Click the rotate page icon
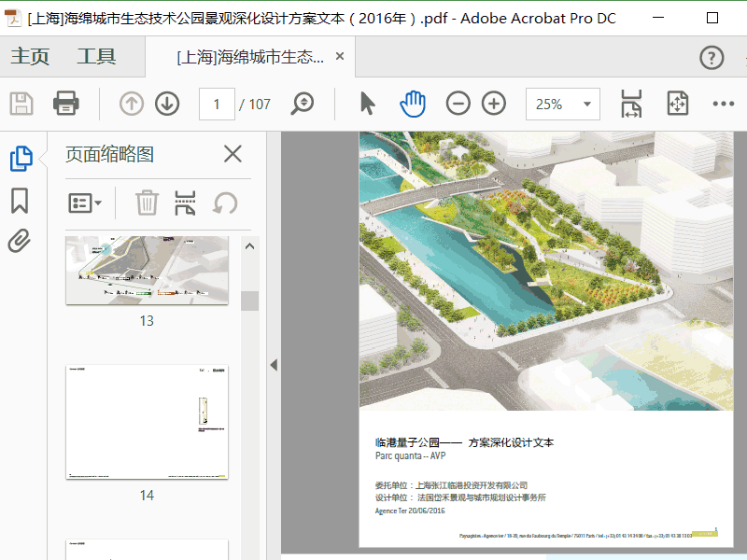Image resolution: width=747 pixels, height=560 pixels. pos(225,203)
